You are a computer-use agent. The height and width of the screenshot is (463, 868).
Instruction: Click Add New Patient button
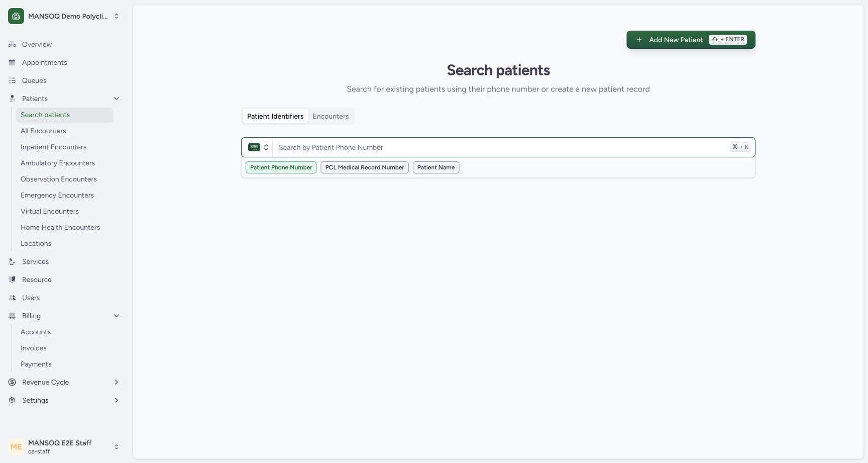691,40
